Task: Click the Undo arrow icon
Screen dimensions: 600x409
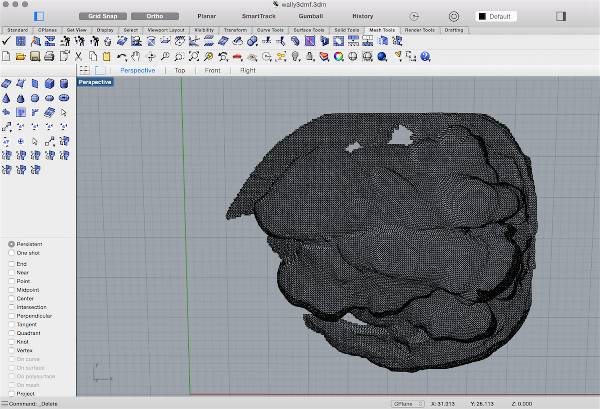Action: 121,57
